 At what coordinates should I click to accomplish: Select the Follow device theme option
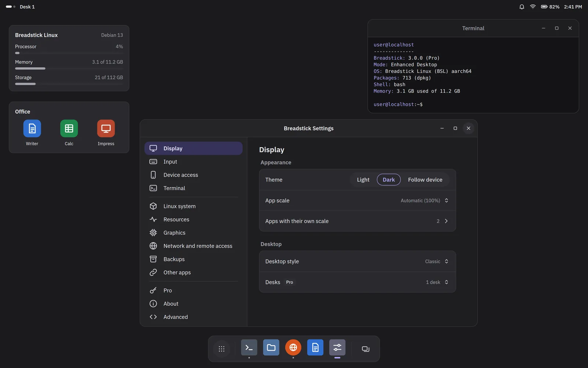(425, 180)
